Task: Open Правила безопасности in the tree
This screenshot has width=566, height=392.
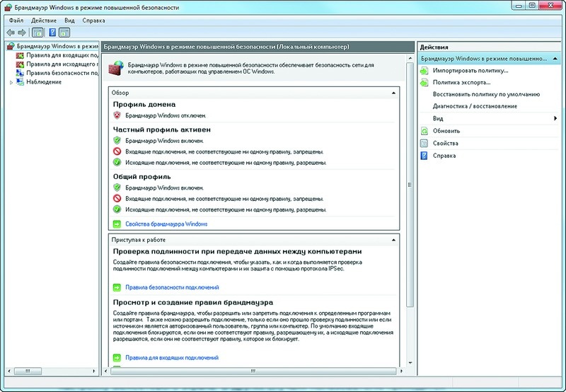Action: click(x=62, y=73)
